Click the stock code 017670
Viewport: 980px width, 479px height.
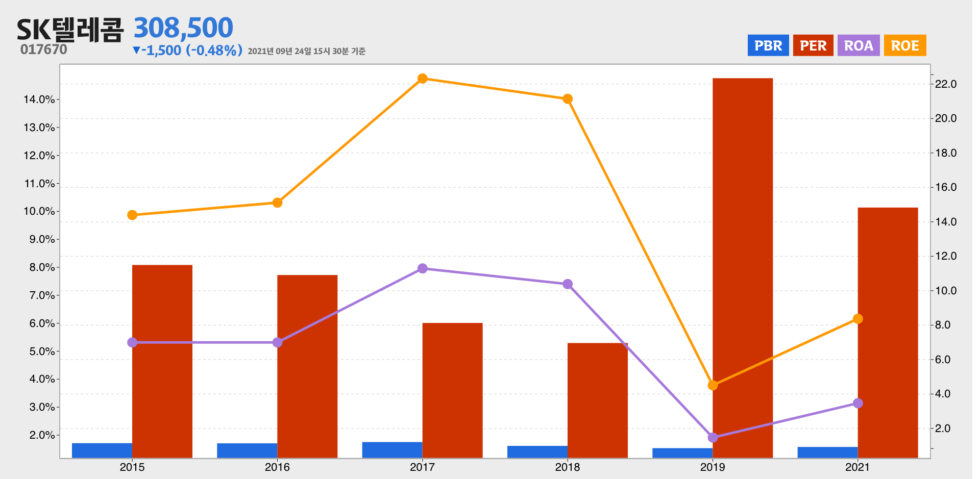tap(44, 49)
